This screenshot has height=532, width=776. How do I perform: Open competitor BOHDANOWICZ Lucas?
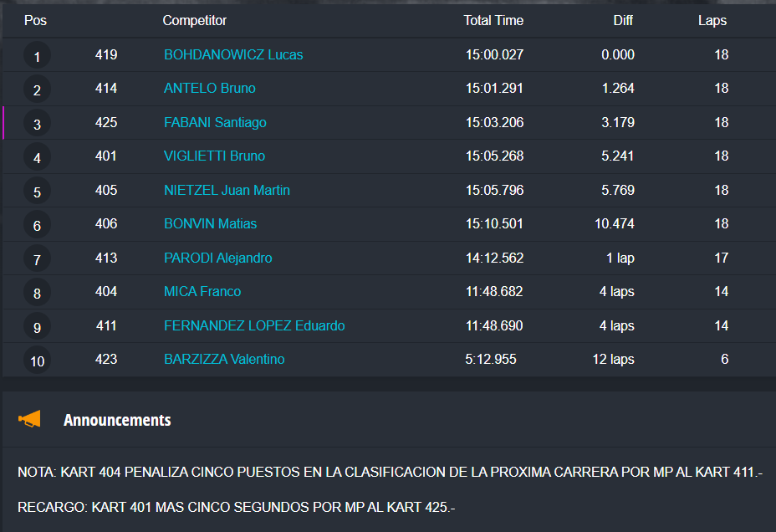coord(233,55)
